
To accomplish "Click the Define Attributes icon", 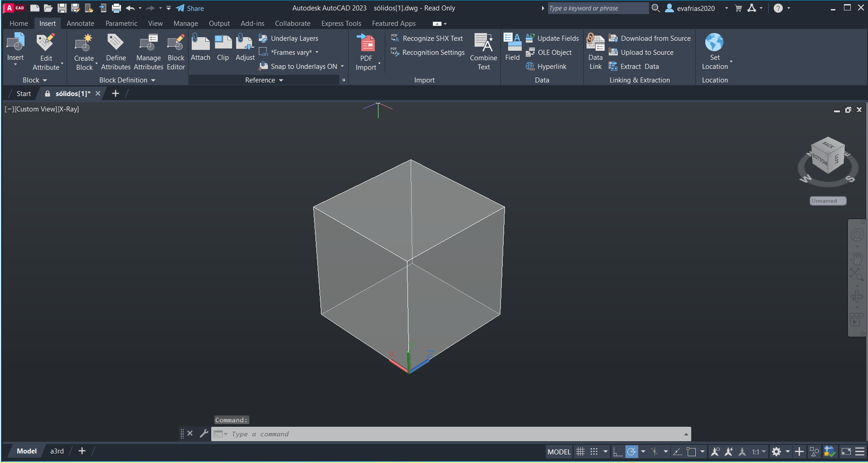I will [116, 43].
